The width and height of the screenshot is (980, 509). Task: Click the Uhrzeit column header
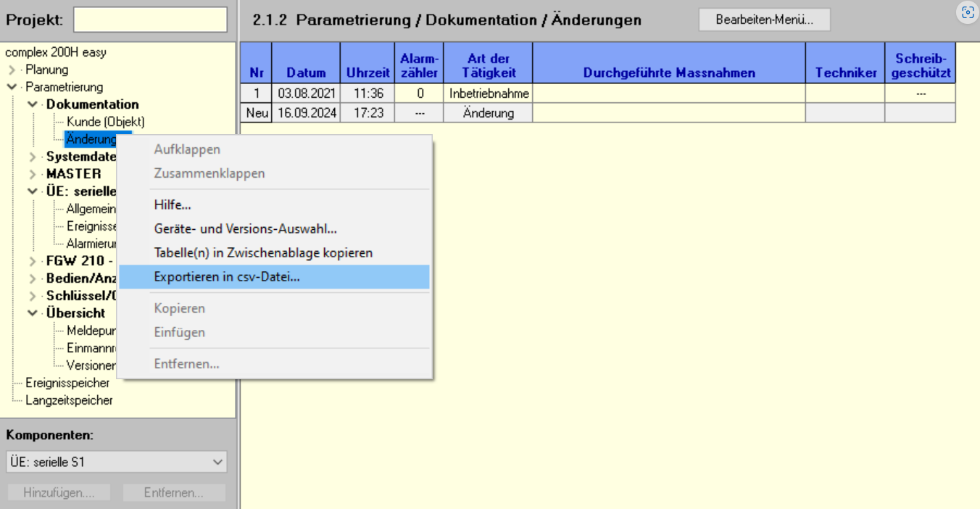[367, 63]
